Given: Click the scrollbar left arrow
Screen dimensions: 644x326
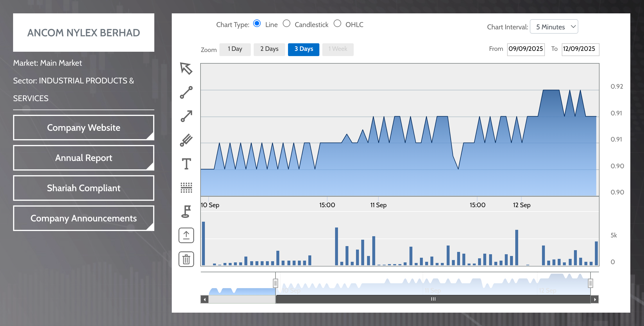Looking at the screenshot, I should [x=205, y=299].
